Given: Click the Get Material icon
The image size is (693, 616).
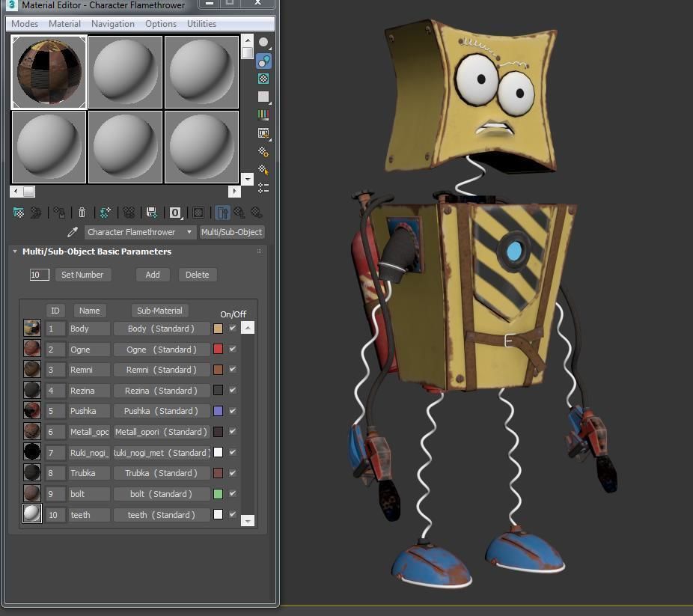Looking at the screenshot, I should click(x=19, y=213).
